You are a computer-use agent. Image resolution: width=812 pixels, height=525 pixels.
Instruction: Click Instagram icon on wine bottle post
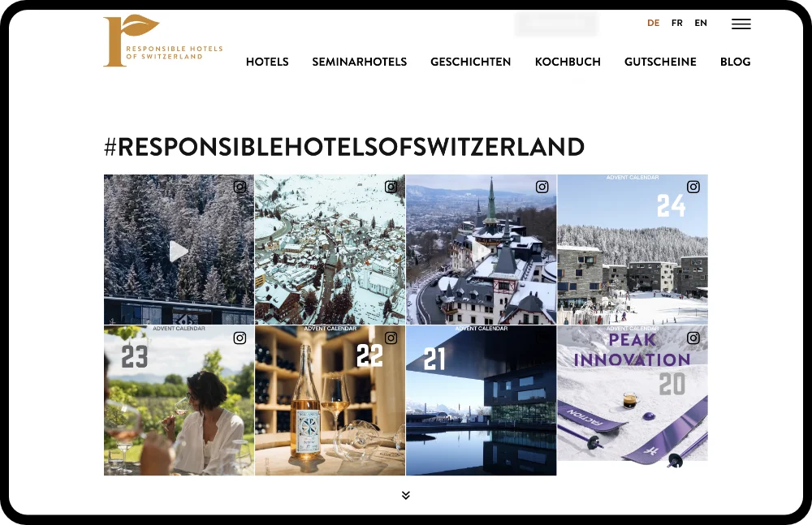[x=391, y=338]
